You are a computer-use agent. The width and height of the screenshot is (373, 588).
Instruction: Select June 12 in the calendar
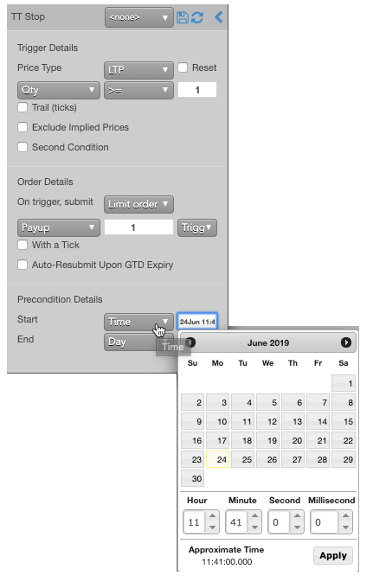(268, 421)
